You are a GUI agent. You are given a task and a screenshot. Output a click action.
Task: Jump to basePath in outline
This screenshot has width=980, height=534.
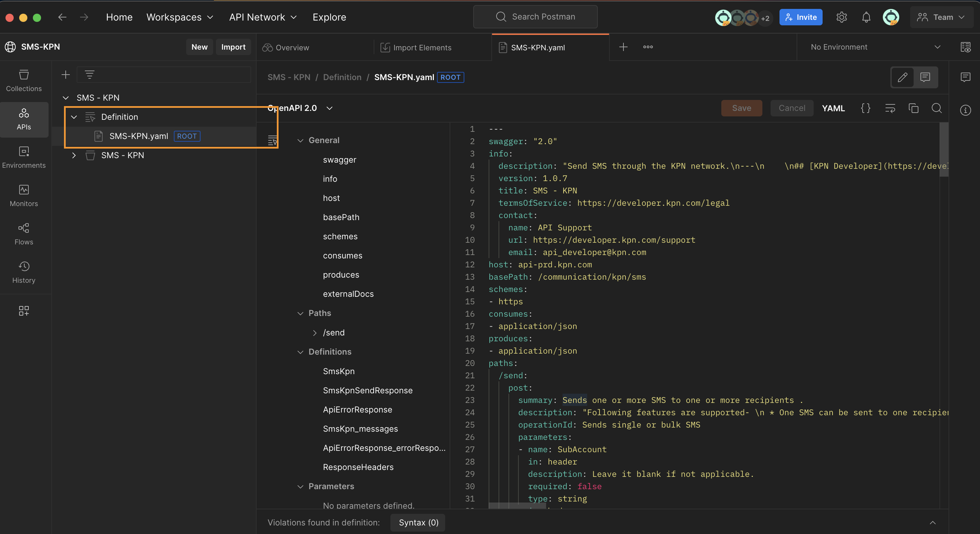click(x=341, y=217)
